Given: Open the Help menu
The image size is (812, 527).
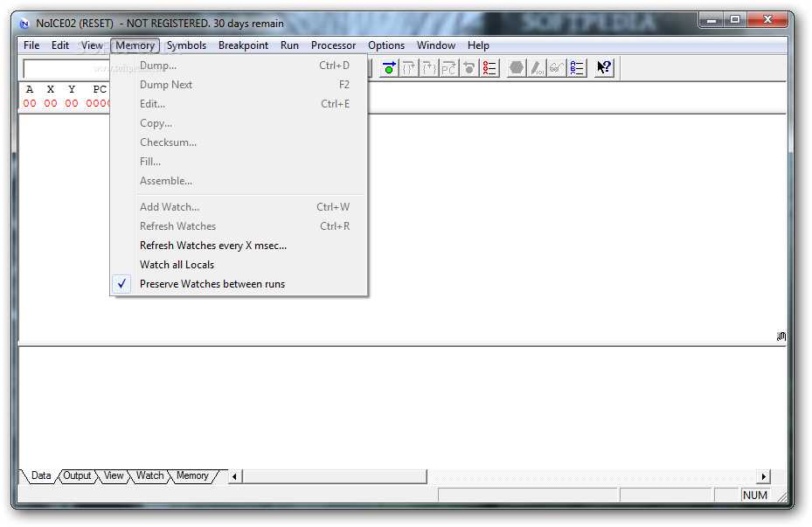Looking at the screenshot, I should pos(478,45).
